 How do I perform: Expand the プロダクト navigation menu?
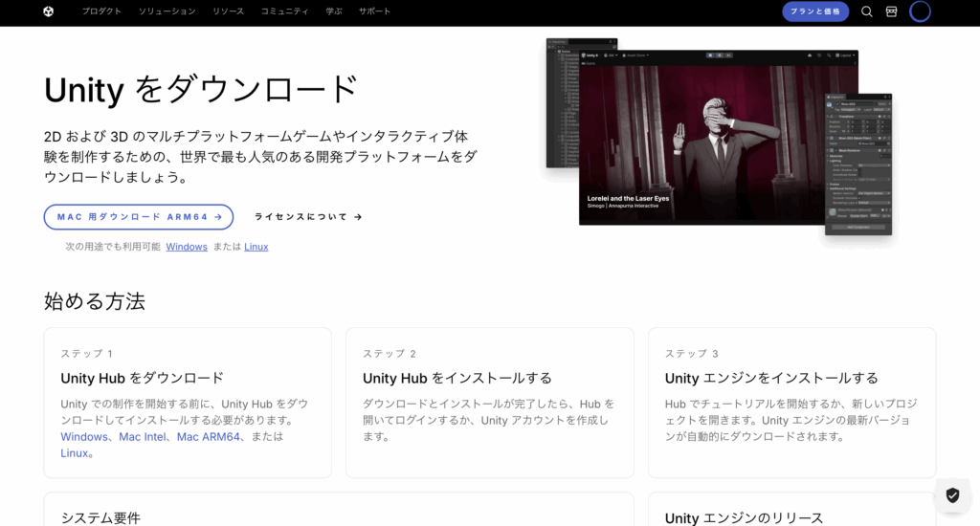[101, 11]
